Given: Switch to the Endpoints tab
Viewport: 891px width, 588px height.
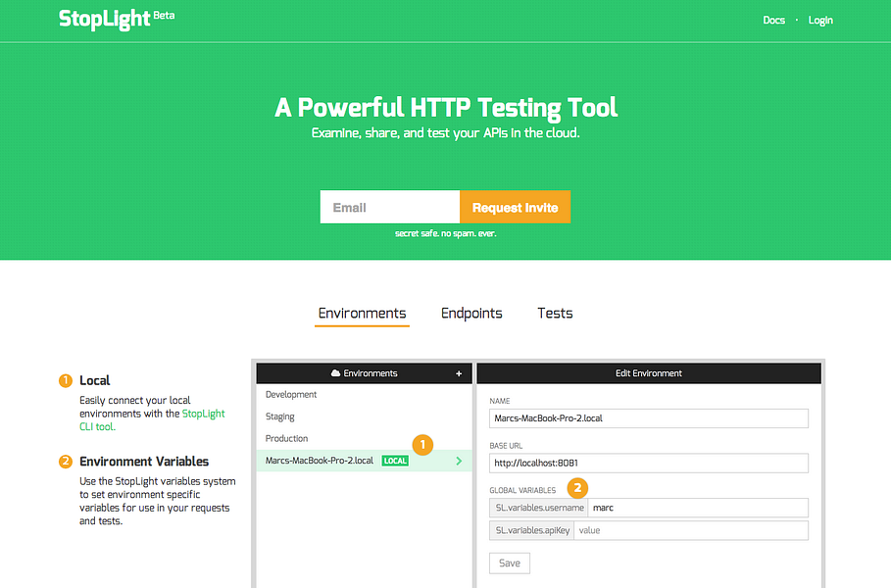Looking at the screenshot, I should 471,313.
